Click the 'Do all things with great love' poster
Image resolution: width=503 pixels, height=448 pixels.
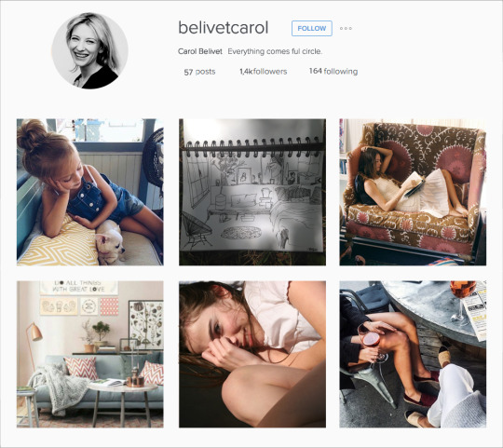point(79,288)
